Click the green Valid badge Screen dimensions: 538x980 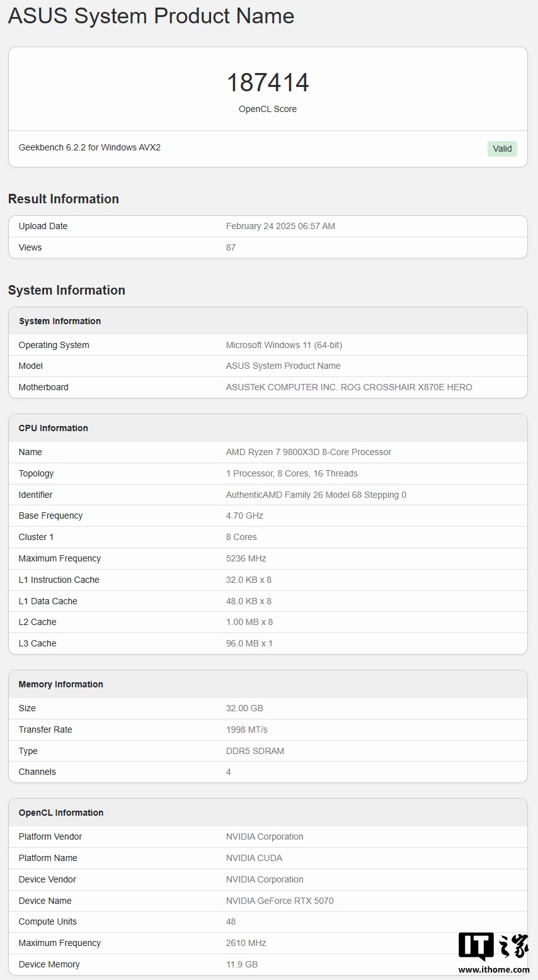(502, 149)
